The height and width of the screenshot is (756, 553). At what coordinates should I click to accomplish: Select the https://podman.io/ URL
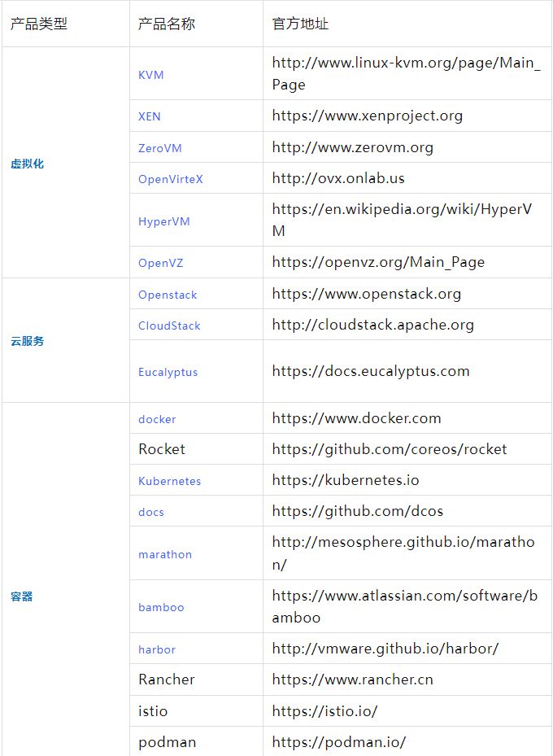click(338, 742)
